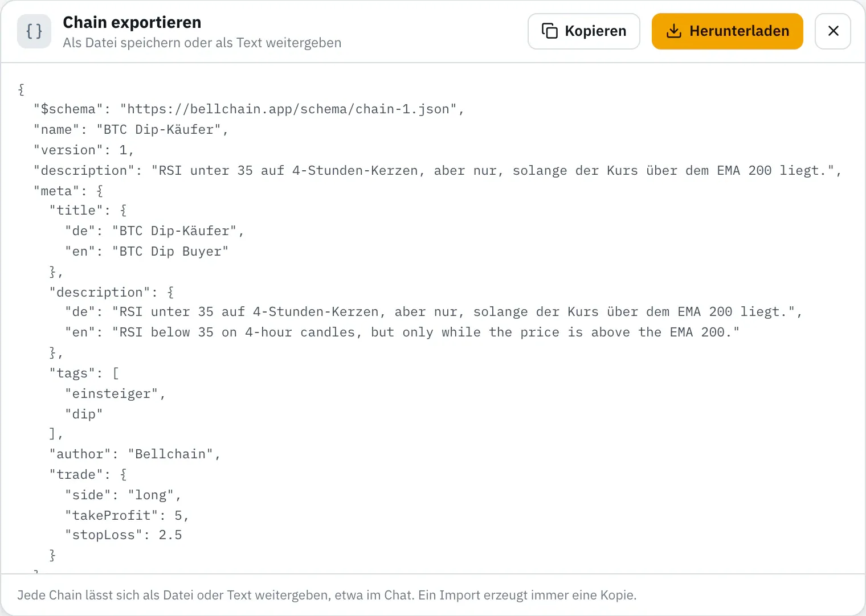Select the "$schema" URL line in the JSON
The image size is (866, 616).
coord(249,109)
